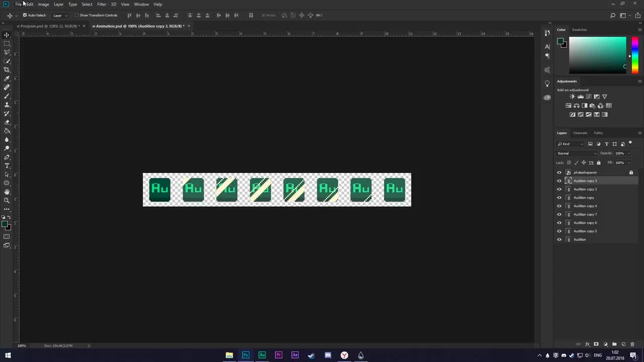Click the layer style fx button
Viewport: 644px width, 362px height.
pos(587,344)
